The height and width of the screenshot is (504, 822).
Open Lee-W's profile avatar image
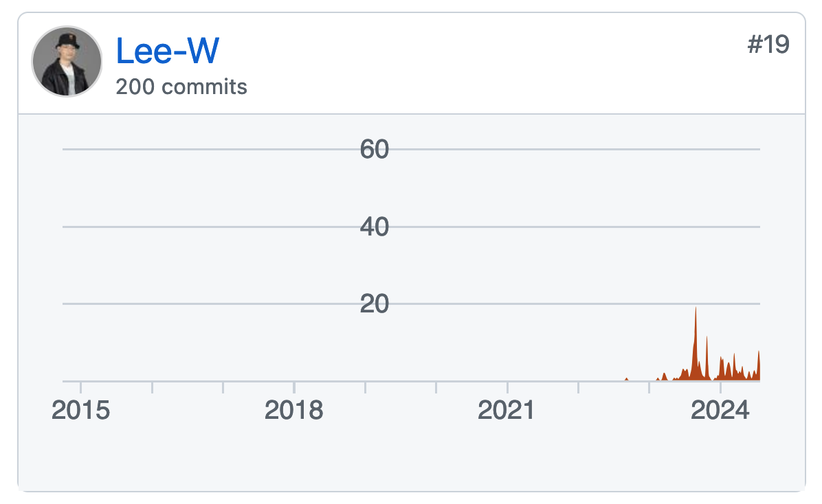click(67, 61)
